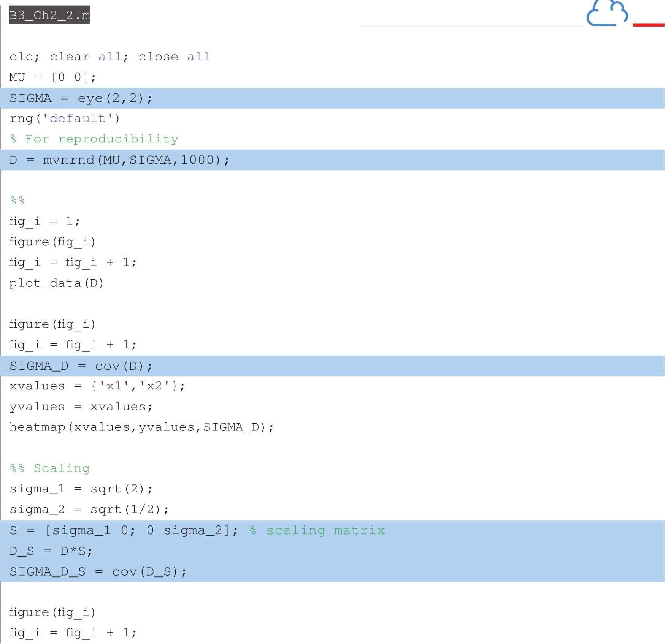The image size is (665, 644).
Task: Click the line 'plot_data(D)'
Action: [x=56, y=283]
